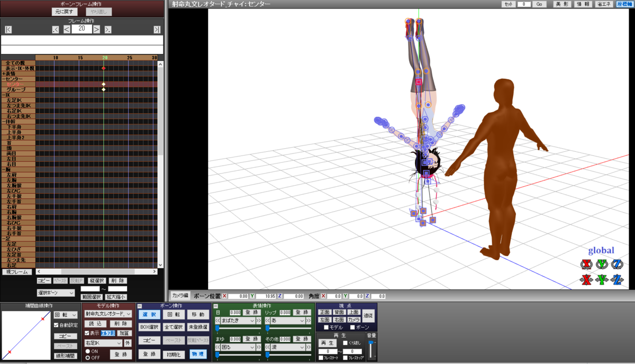Click the global Z rotation axis icon
Viewport: 635px width, 364px height.
[x=616, y=264]
